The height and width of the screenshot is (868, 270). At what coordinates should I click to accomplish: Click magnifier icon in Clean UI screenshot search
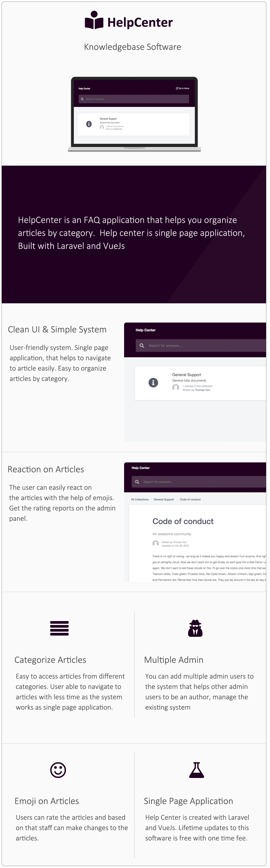click(142, 345)
